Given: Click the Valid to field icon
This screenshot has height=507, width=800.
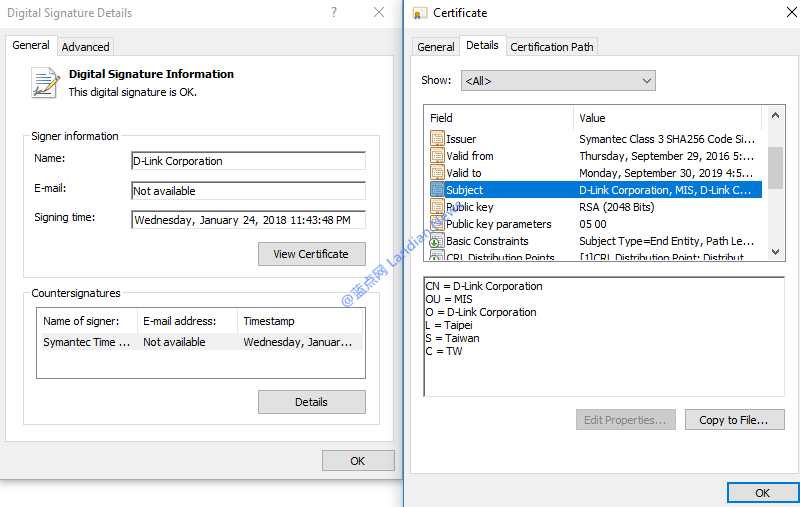Looking at the screenshot, I should [437, 173].
